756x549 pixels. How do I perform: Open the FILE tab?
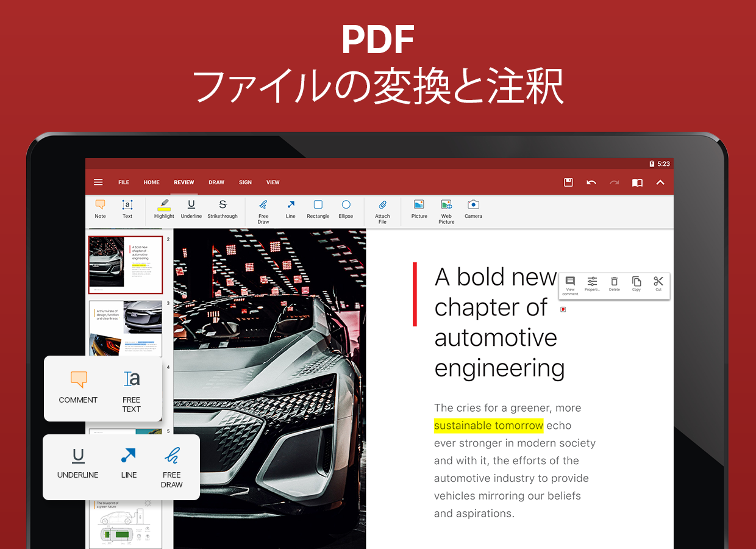tap(124, 182)
